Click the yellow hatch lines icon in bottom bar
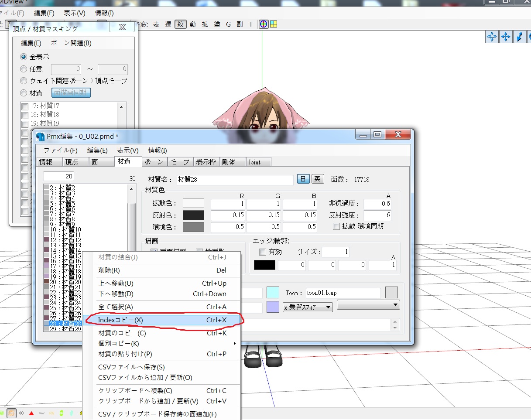 pyautogui.click(x=51, y=413)
